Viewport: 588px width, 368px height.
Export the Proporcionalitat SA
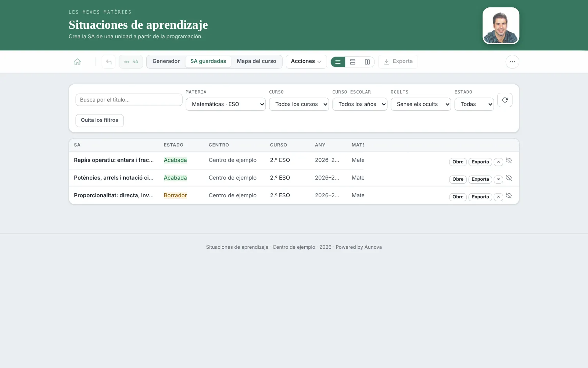coord(480,197)
